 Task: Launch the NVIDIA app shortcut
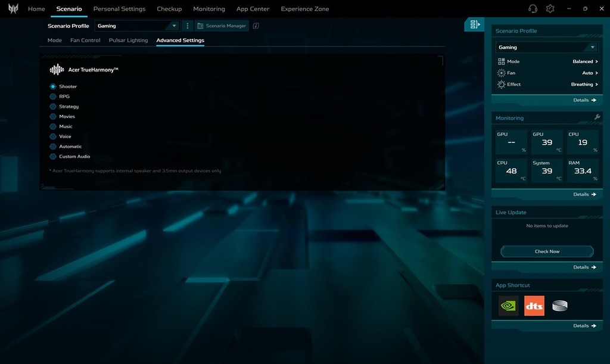509,306
